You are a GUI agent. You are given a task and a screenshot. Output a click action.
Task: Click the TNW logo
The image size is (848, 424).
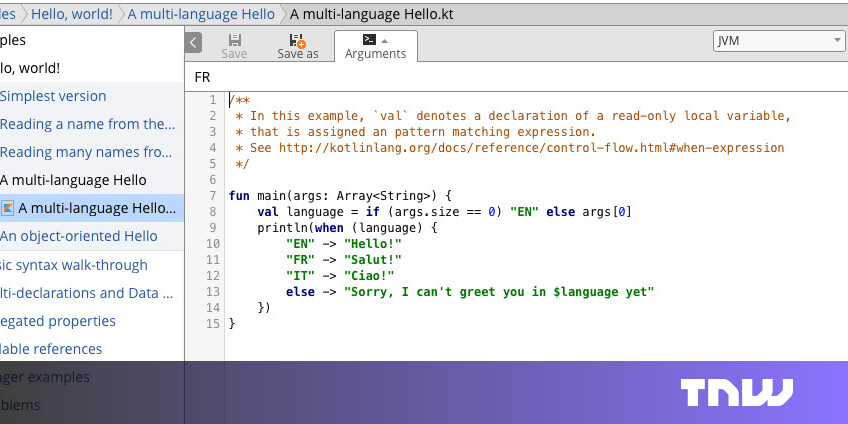click(x=737, y=392)
